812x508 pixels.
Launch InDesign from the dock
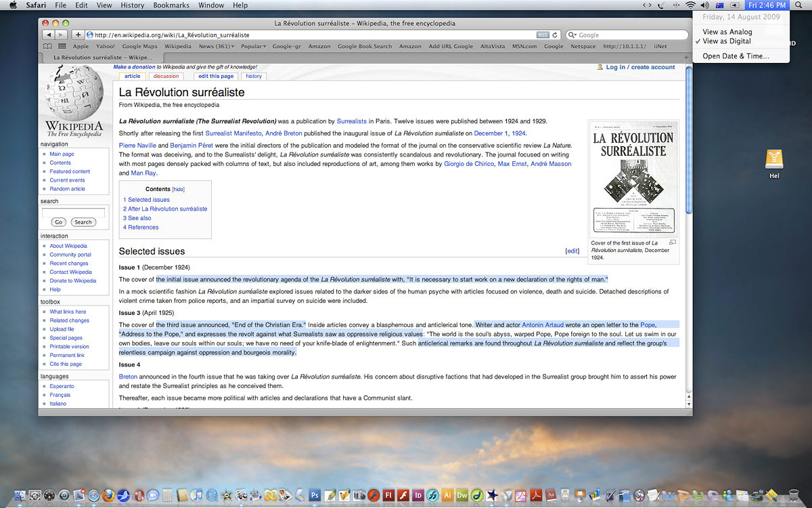click(418, 495)
